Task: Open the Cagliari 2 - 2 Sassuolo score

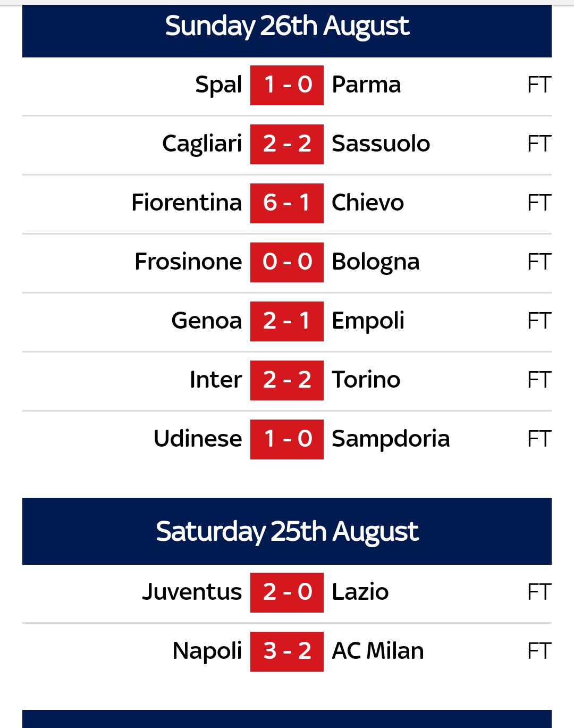Action: coord(287,144)
